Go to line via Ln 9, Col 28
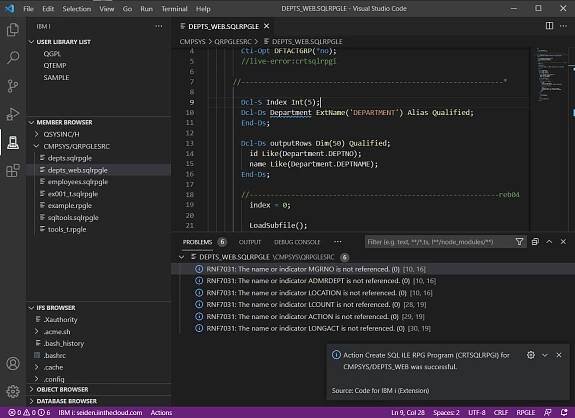The height and width of the screenshot is (418, 575). 408,412
